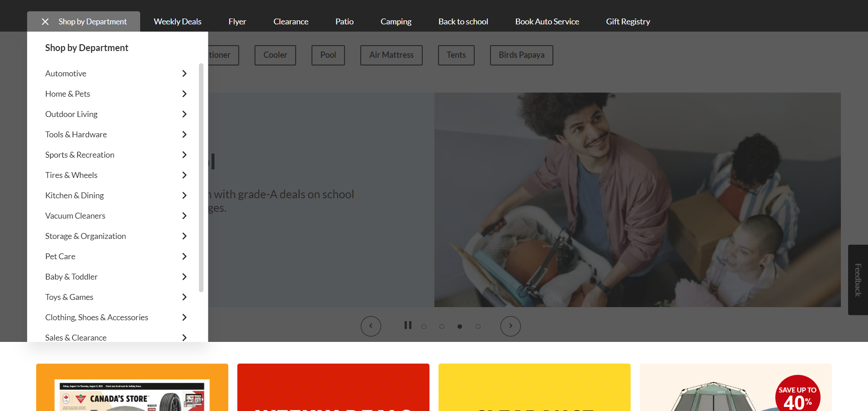Advance to next carousel slide

tap(510, 326)
